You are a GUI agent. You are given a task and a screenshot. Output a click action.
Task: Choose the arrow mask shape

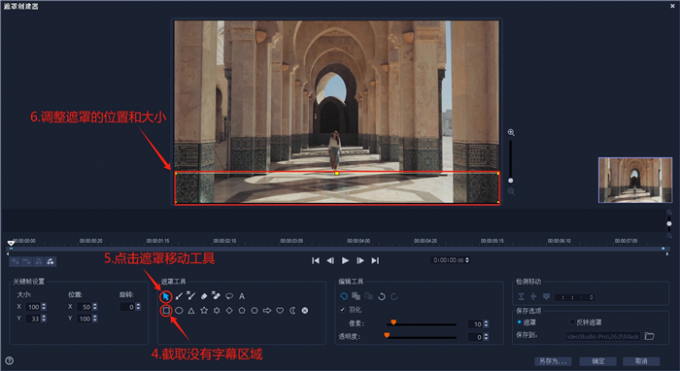pos(267,311)
